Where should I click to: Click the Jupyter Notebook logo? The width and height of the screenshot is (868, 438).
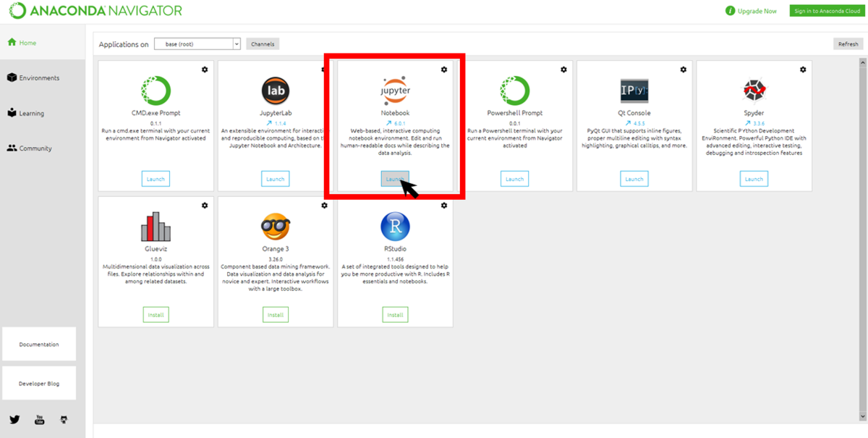tap(395, 90)
